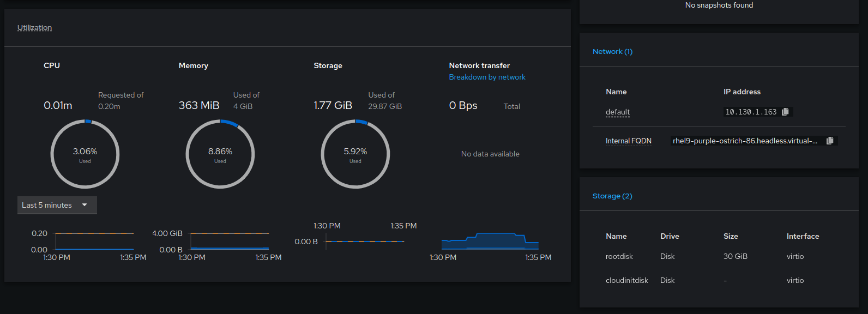Click the CPU usage line graph
This screenshot has width=868, height=314.
94,241
